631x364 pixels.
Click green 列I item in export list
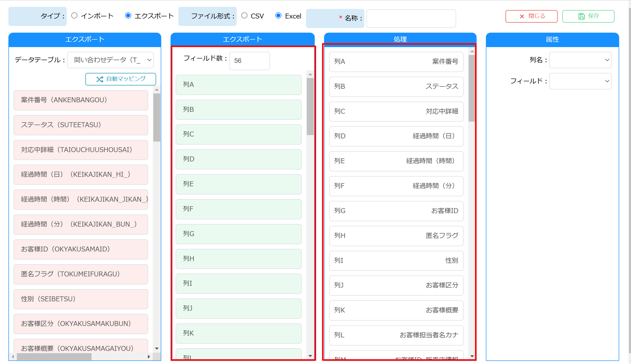pyautogui.click(x=239, y=284)
